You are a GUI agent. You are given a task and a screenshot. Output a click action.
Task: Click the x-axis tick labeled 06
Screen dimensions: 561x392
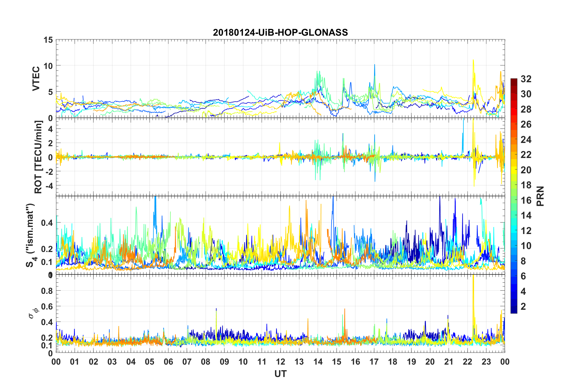168,362
